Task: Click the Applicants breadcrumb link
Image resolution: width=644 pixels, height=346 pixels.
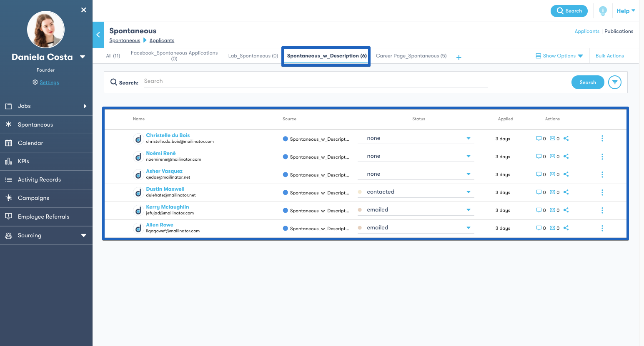Action: (x=162, y=40)
